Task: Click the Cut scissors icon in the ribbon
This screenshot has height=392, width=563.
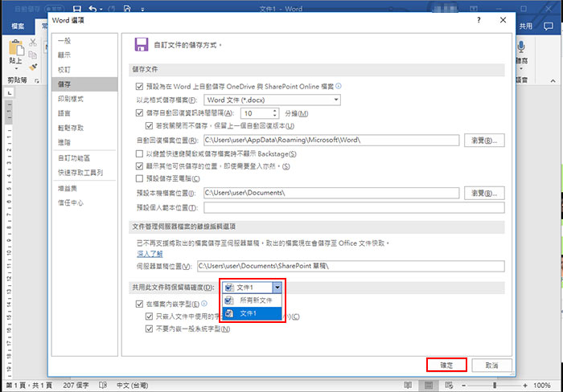Action: point(33,43)
